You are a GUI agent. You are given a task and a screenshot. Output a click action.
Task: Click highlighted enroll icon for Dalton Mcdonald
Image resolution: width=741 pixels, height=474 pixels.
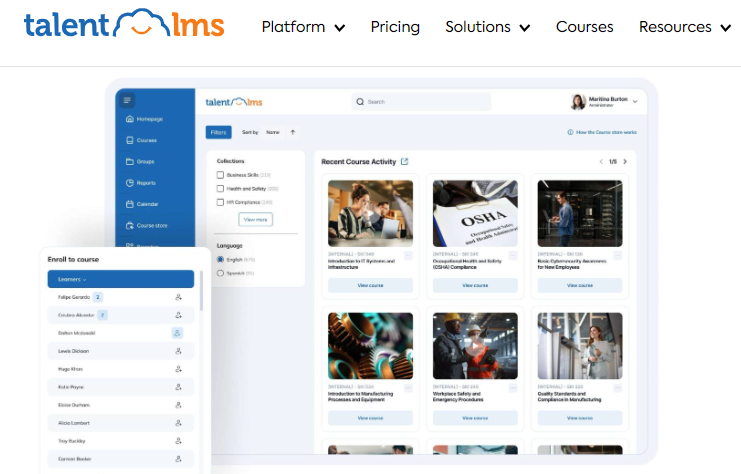pyautogui.click(x=177, y=333)
